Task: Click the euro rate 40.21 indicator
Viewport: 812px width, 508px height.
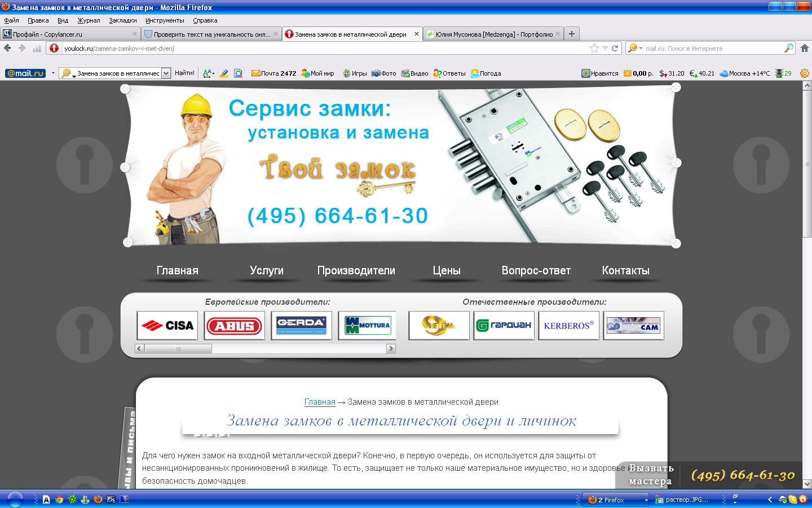Action: [x=702, y=73]
